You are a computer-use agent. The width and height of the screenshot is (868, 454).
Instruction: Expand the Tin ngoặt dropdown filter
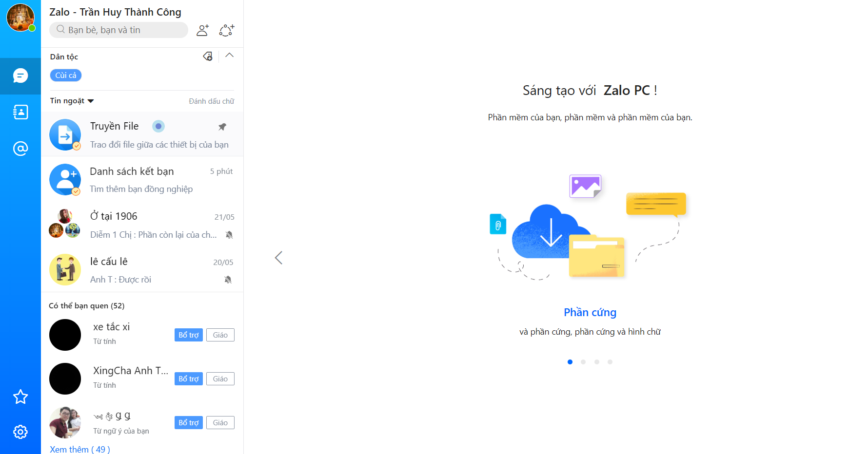[x=72, y=101]
